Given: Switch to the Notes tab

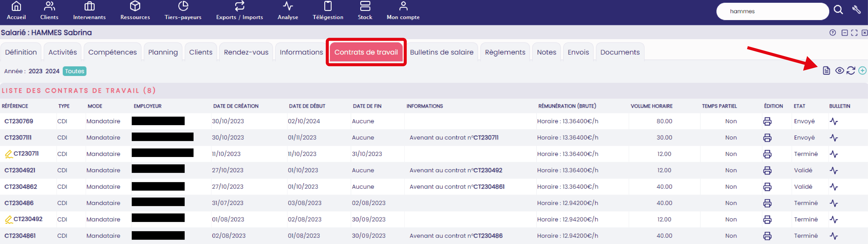Looking at the screenshot, I should [547, 52].
